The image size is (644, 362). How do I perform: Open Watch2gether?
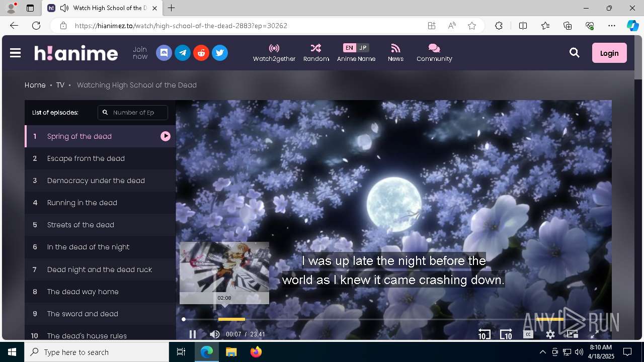click(274, 53)
